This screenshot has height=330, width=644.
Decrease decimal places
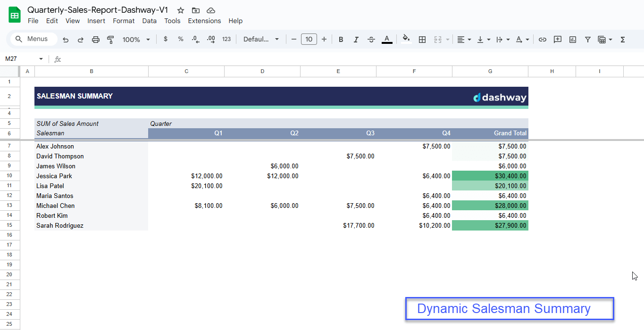196,39
